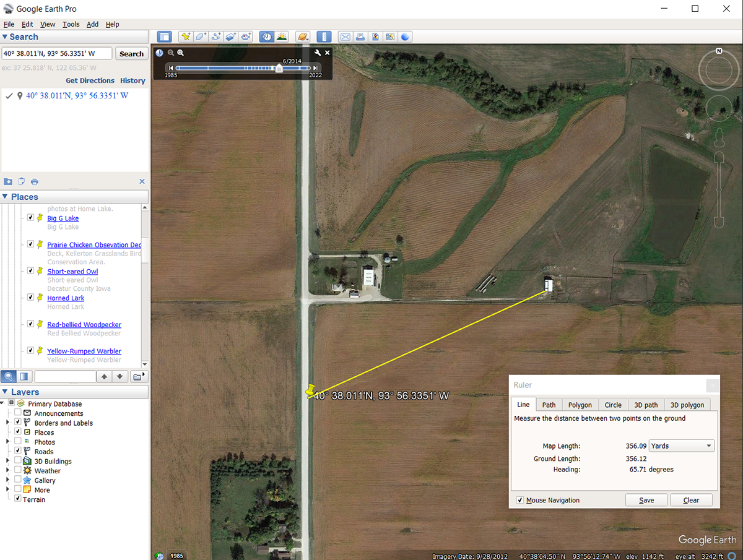Screen dimensions: 743x560
Task: Expand the Gallery layer tree
Action: [8, 480]
